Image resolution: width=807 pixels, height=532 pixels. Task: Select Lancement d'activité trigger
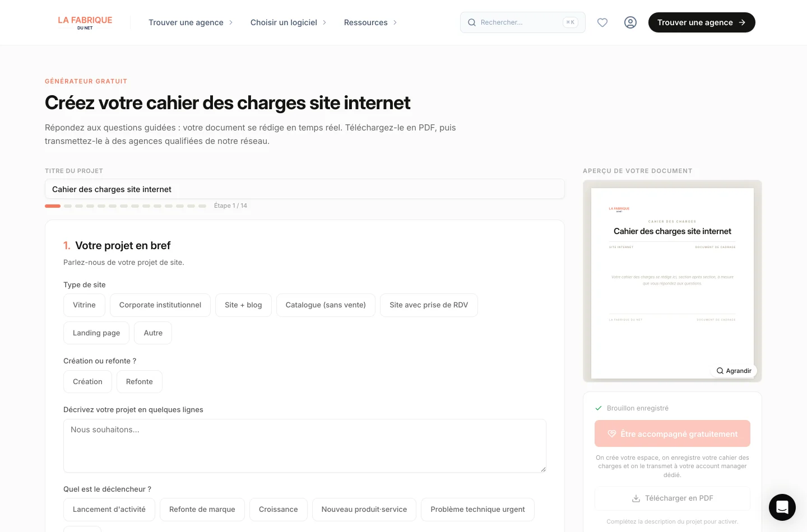(109, 510)
